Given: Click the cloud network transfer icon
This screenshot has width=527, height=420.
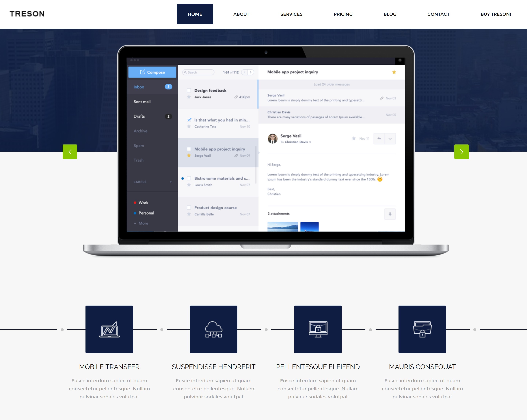Looking at the screenshot, I should point(213,329).
